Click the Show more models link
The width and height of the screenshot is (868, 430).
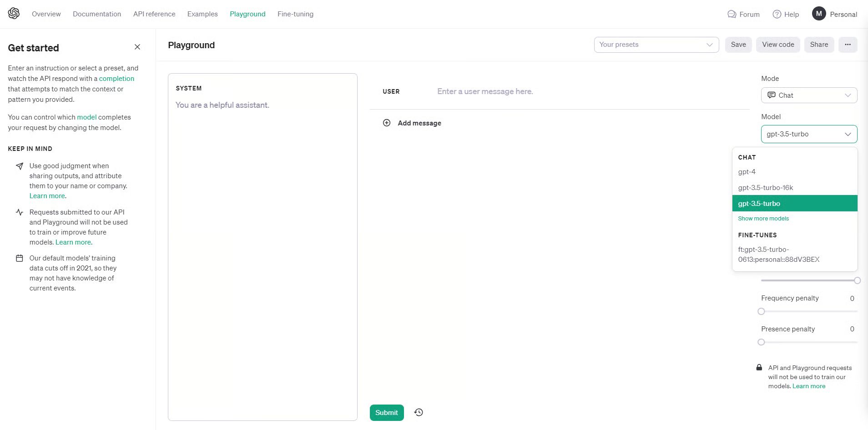[763, 219]
